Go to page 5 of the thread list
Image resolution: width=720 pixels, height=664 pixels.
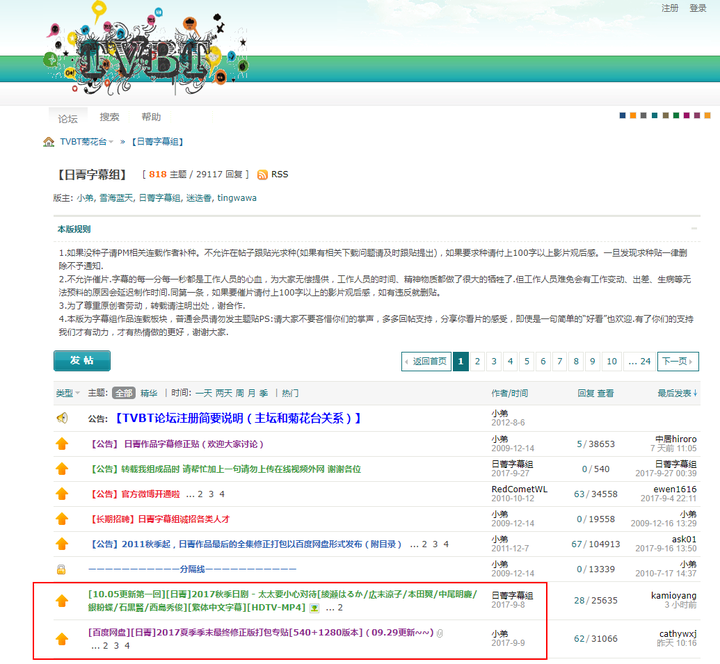(x=527, y=361)
